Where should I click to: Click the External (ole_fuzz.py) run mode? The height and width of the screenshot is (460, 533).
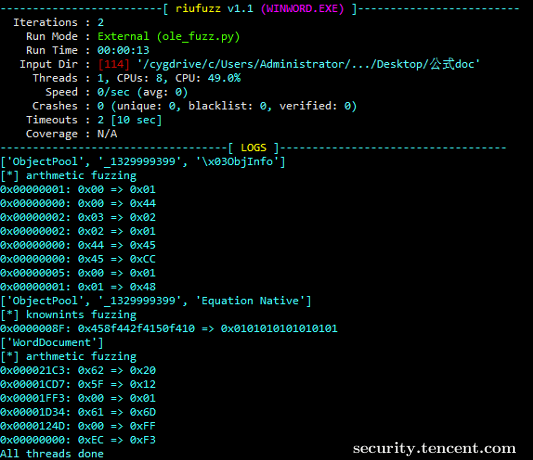pyautogui.click(x=169, y=36)
